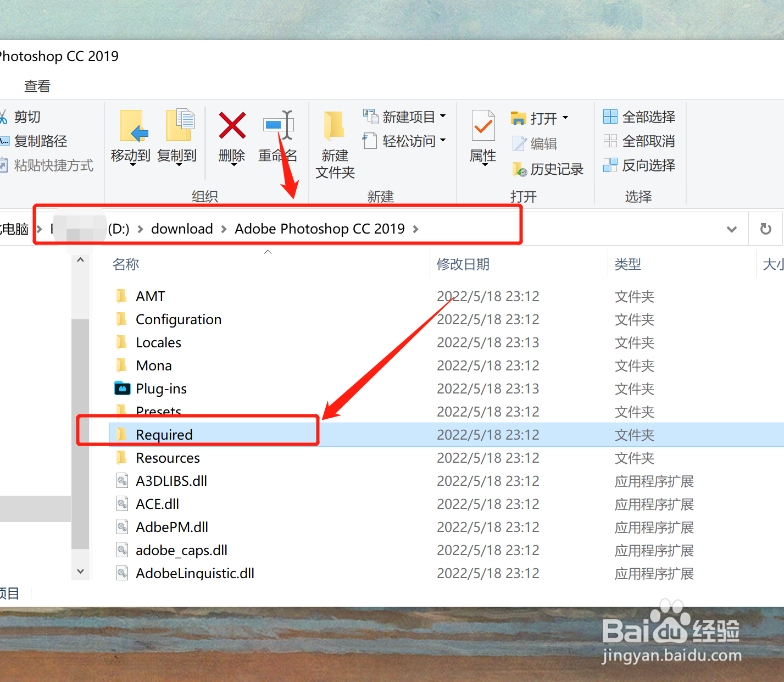
Task: Click the Resources folder icon
Action: (122, 458)
